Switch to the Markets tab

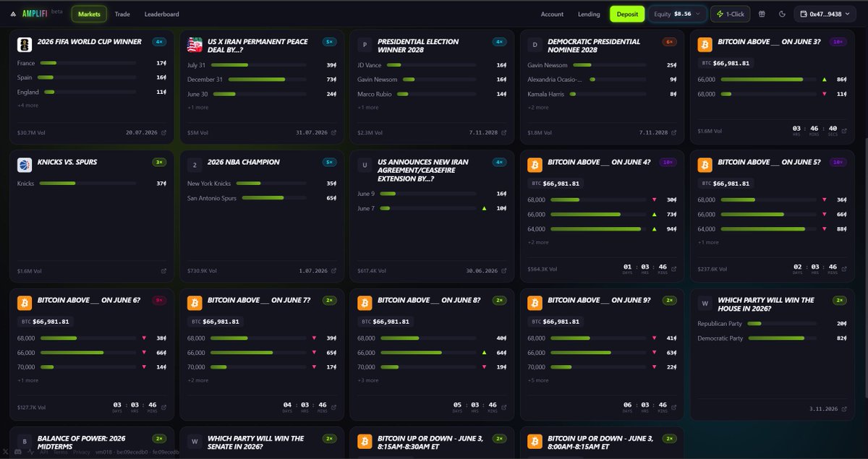tap(89, 14)
